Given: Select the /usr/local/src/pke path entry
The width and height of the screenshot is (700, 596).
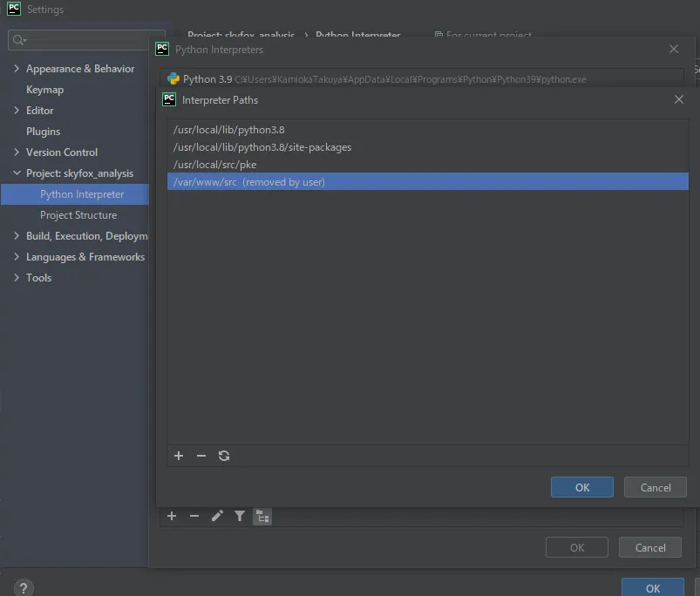Looking at the screenshot, I should [215, 165].
